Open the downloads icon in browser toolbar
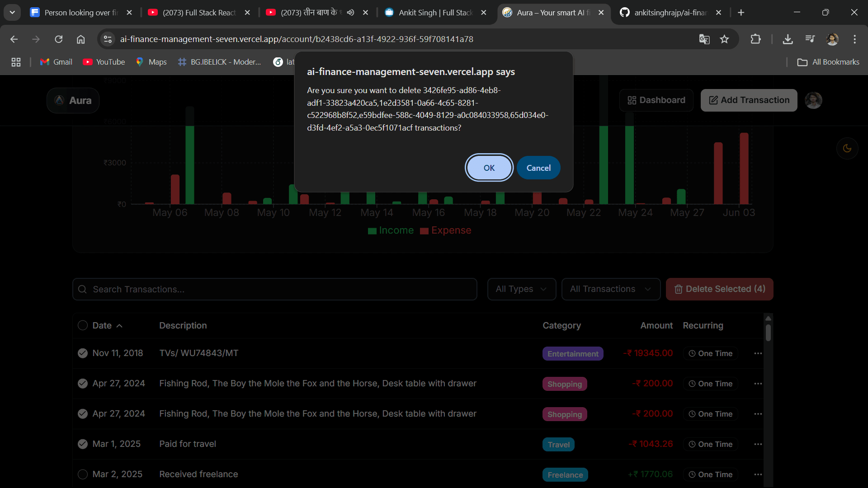Screen dimensions: 868x488 [x=788, y=39]
